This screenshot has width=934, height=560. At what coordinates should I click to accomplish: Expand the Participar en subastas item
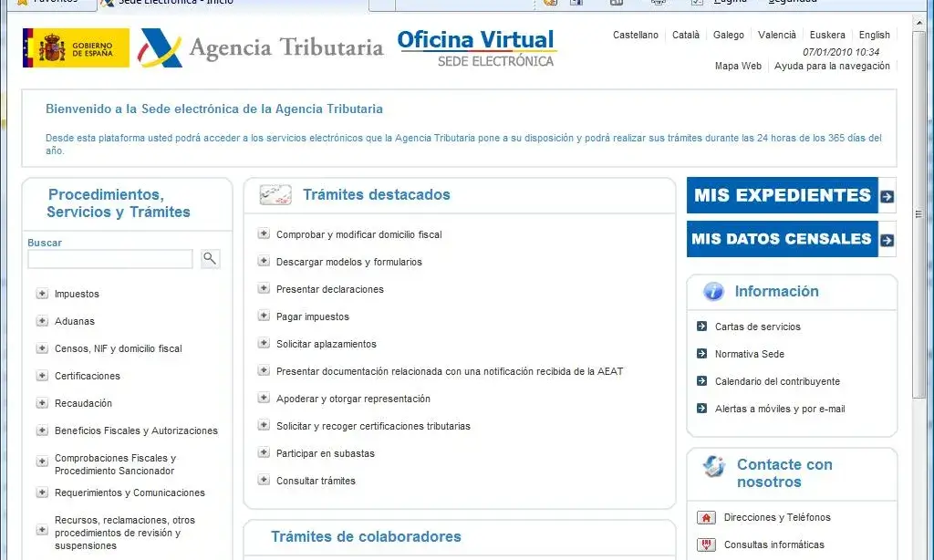click(264, 452)
